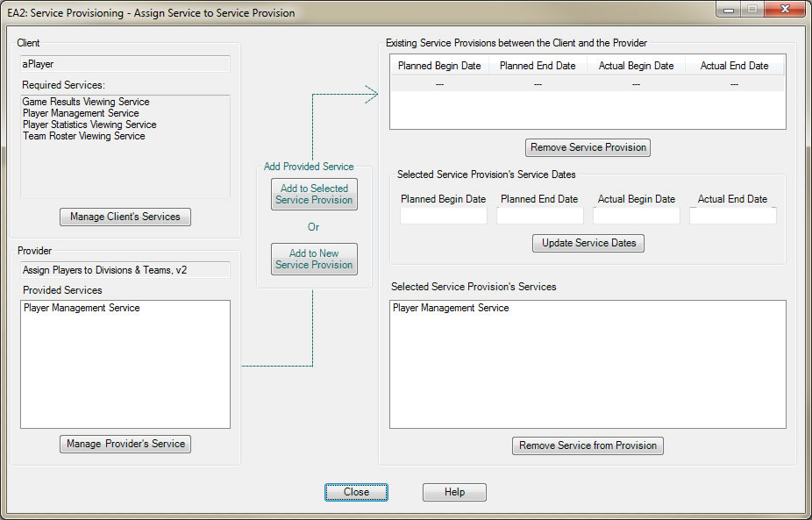
Task: Select Player Management Service in required services list
Action: pos(81,113)
